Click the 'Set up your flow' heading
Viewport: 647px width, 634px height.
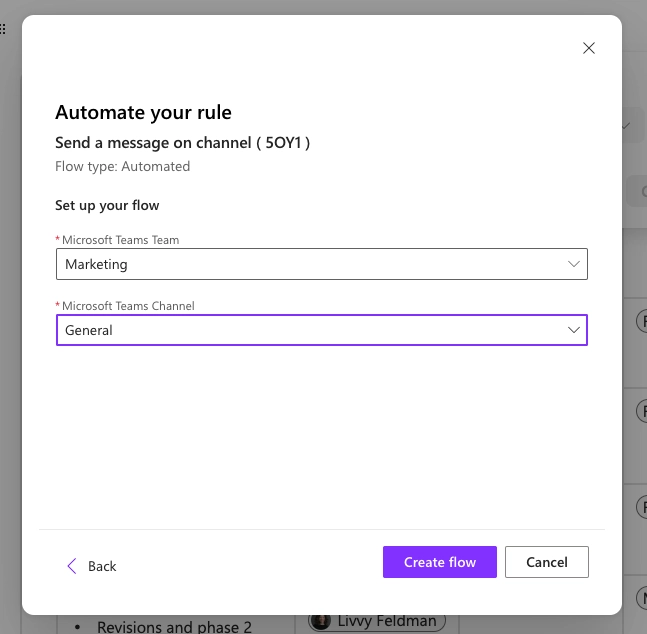click(x=107, y=205)
